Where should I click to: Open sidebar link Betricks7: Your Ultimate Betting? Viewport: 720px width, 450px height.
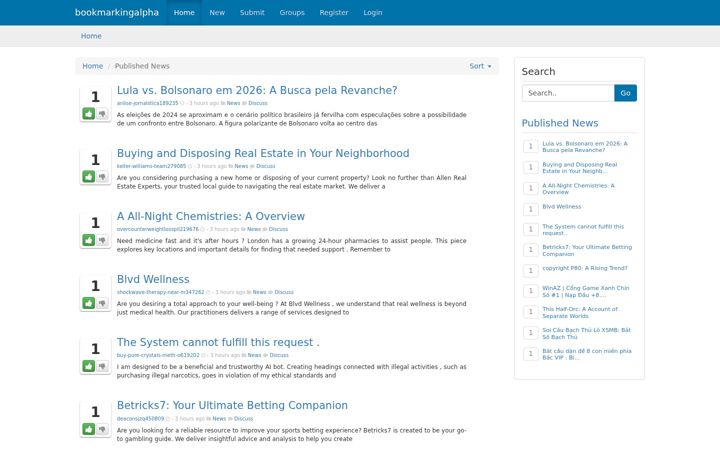tap(587, 250)
